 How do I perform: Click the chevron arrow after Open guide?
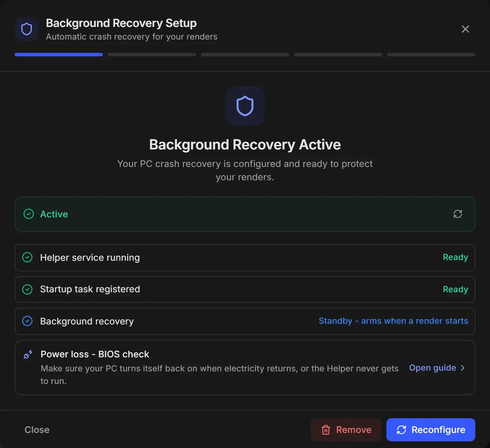tap(463, 368)
